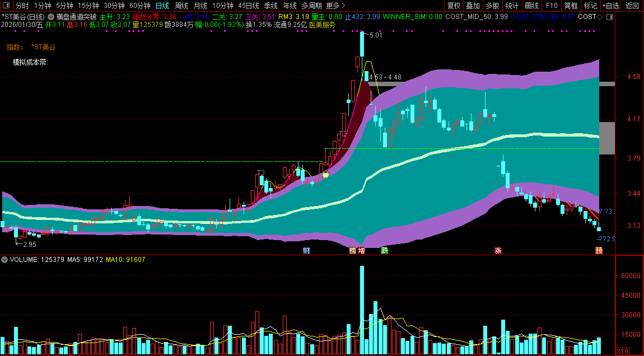This screenshot has width=644, height=356.
Task: Add stock with +自选 button
Action: click(611, 6)
